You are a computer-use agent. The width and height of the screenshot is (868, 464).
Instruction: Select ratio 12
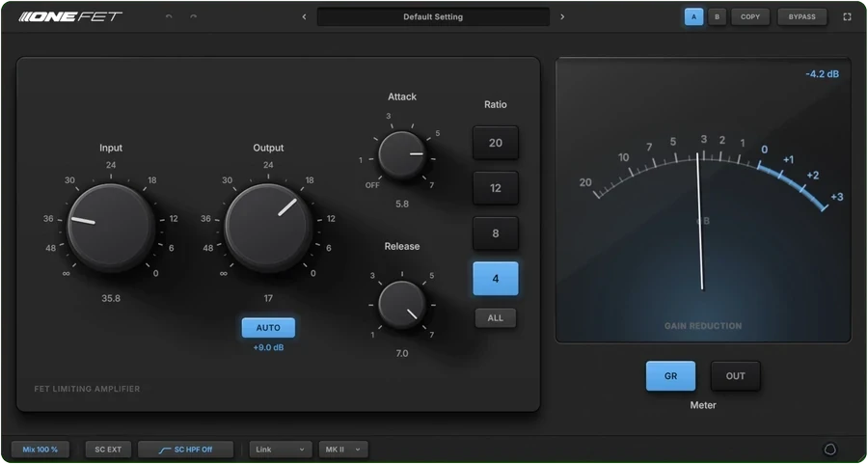(x=496, y=188)
